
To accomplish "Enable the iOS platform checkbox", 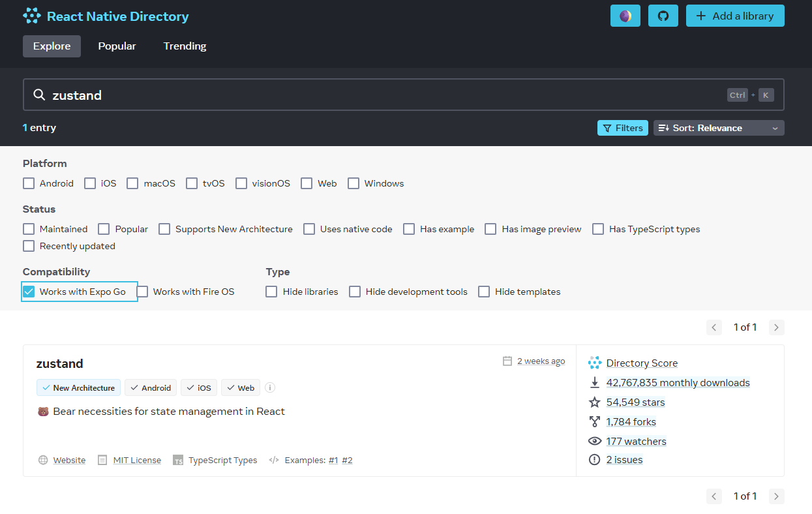I will point(90,183).
